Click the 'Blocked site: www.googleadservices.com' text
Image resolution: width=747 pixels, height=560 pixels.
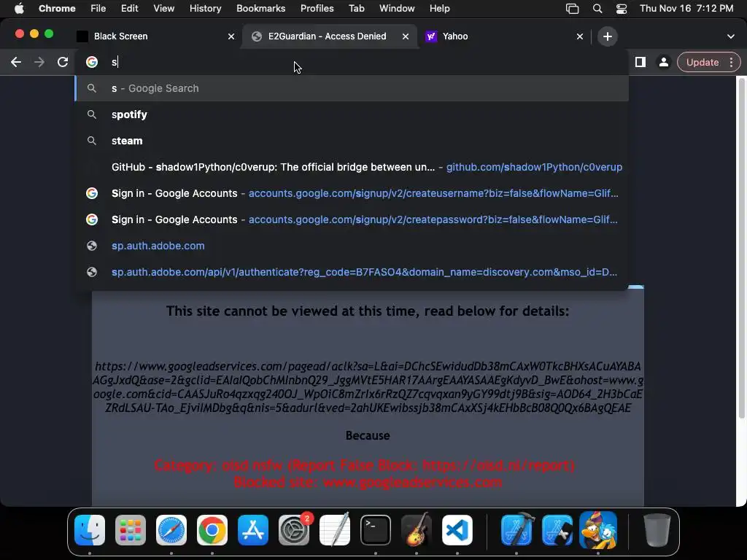pos(368,482)
